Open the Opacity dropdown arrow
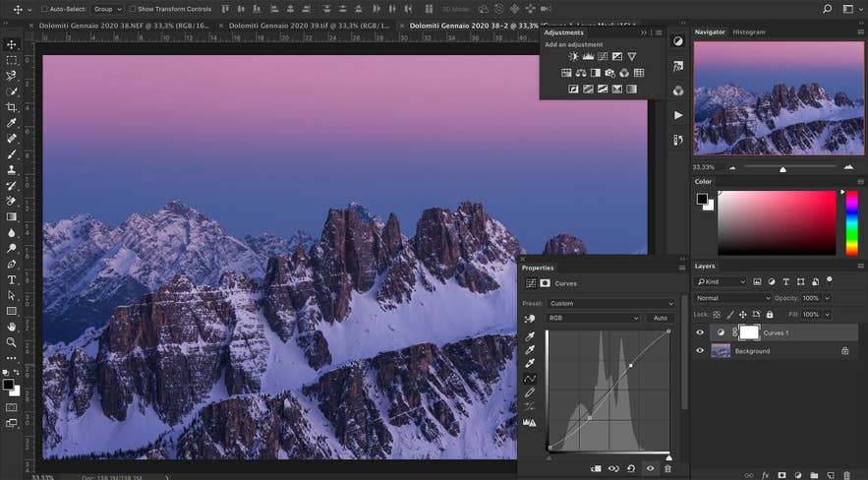Image resolution: width=868 pixels, height=480 pixels. 827,298
